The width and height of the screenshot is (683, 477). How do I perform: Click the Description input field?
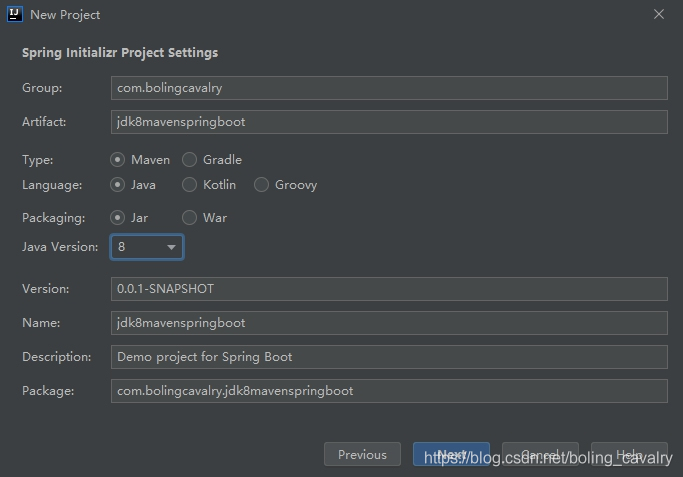click(x=389, y=357)
